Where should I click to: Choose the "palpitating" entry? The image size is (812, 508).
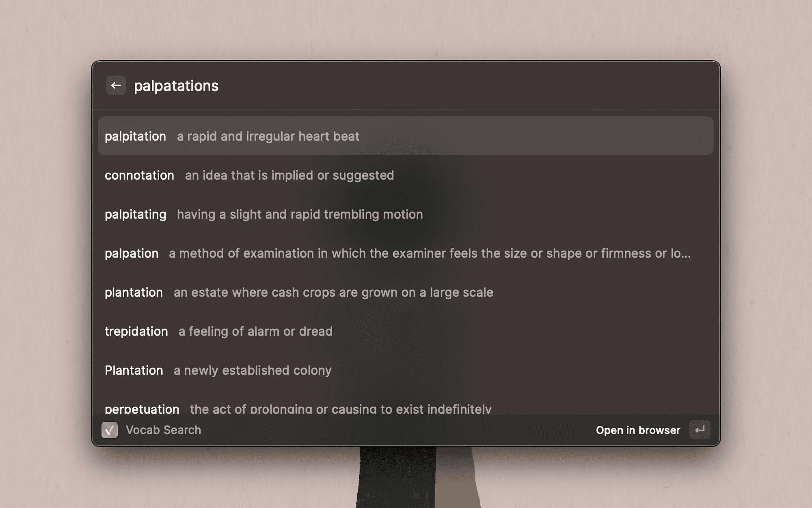tap(135, 214)
